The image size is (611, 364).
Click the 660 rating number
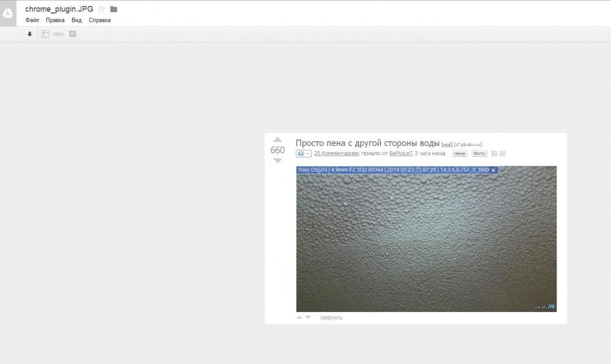pos(277,150)
